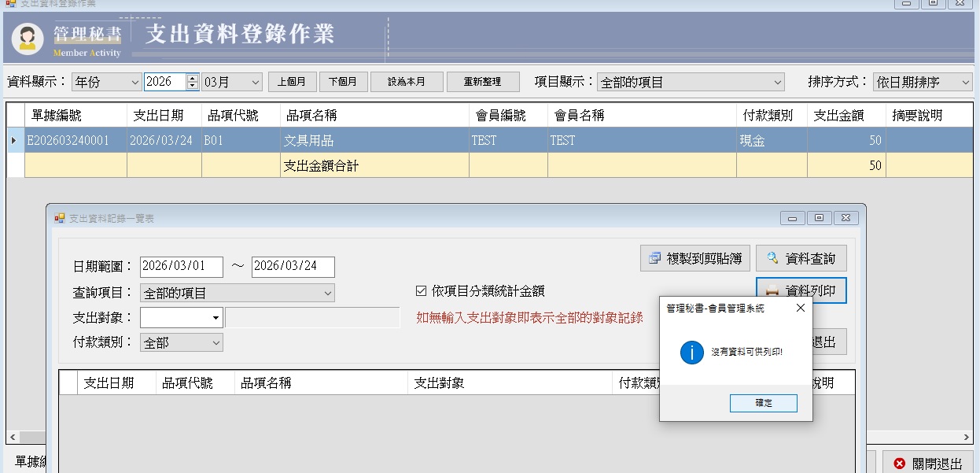
Task: Click the blue info icon in message dialog
Action: (691, 352)
